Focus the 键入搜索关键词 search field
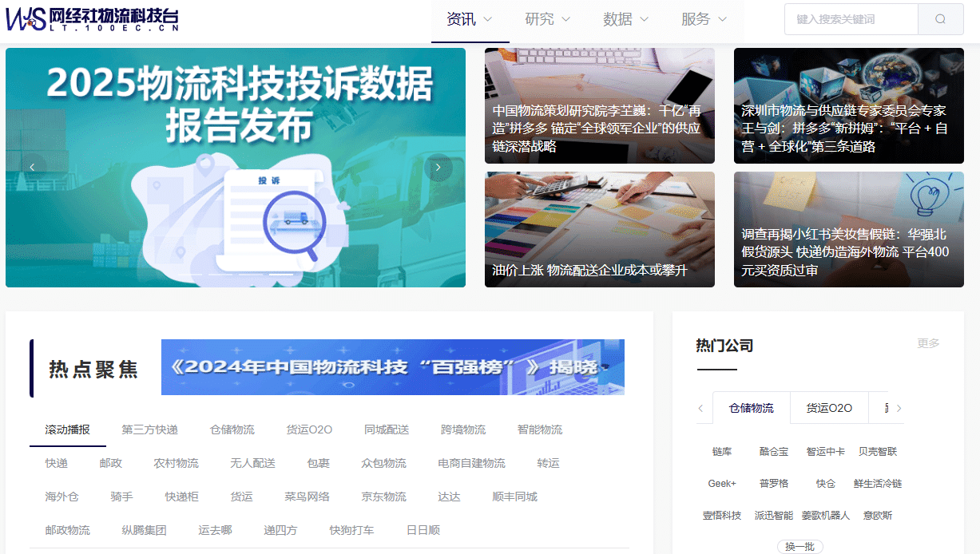The height and width of the screenshot is (554, 980). (851, 19)
